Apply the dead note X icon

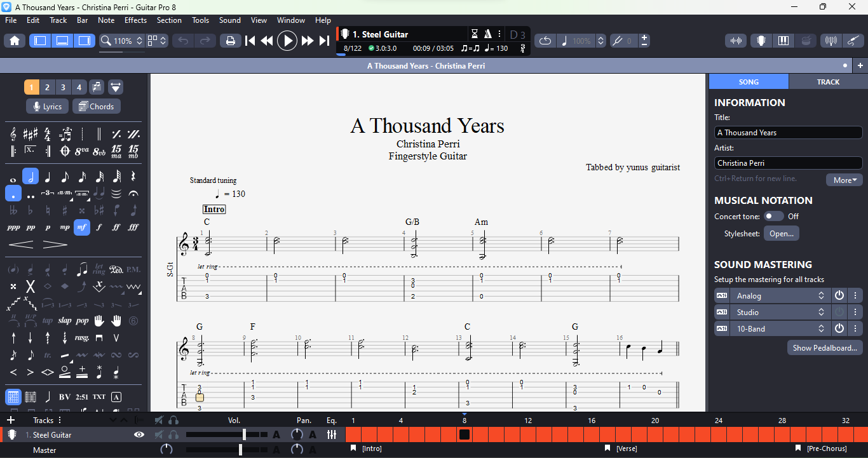(x=31, y=286)
